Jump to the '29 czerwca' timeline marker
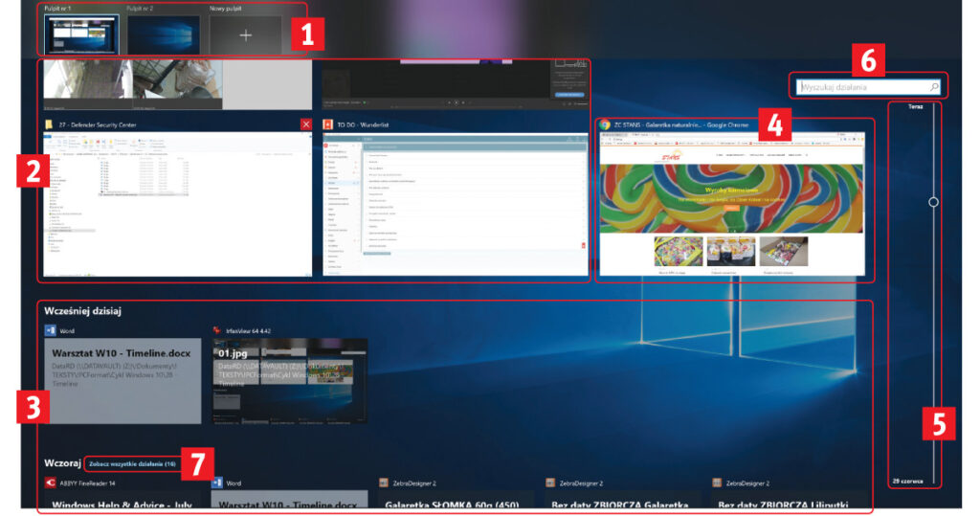This screenshot has height=516, width=980. pyautogui.click(x=908, y=481)
